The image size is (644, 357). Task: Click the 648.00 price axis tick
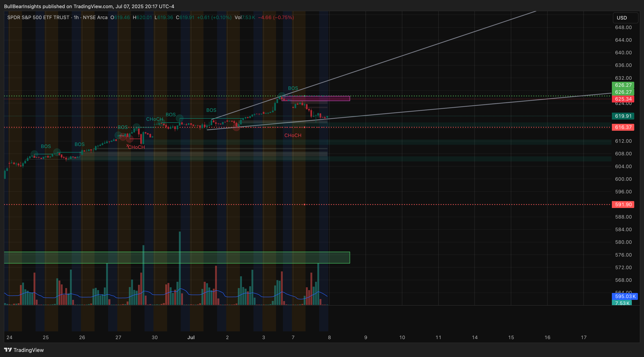pyautogui.click(x=623, y=27)
